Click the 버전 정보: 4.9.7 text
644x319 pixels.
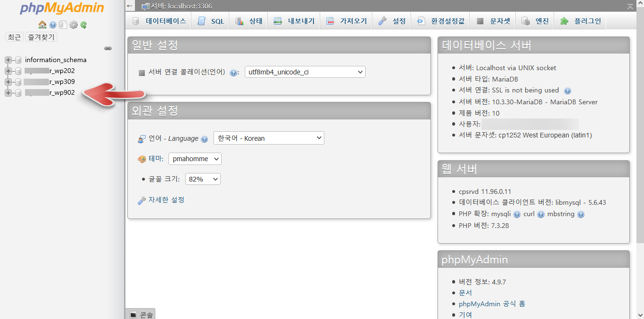tap(483, 282)
